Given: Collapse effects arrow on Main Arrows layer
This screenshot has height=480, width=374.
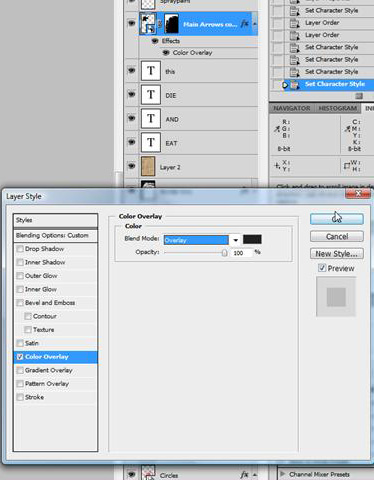Looking at the screenshot, I should 254,24.
